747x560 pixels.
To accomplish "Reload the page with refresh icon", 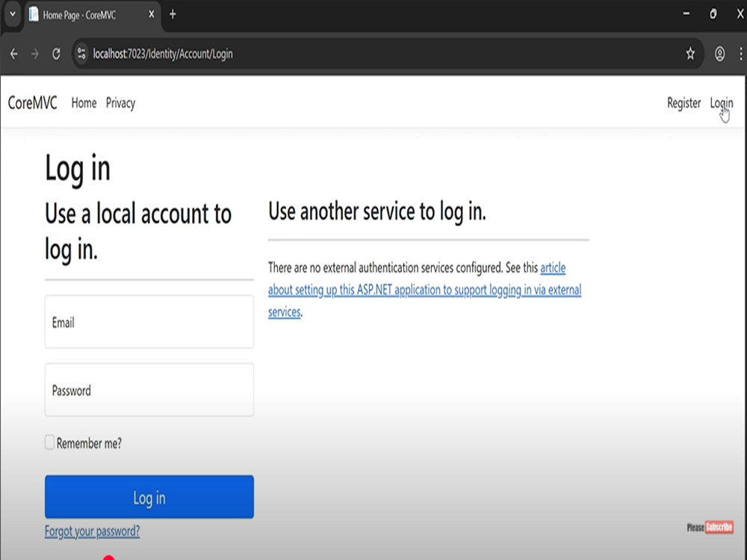I will (56, 54).
